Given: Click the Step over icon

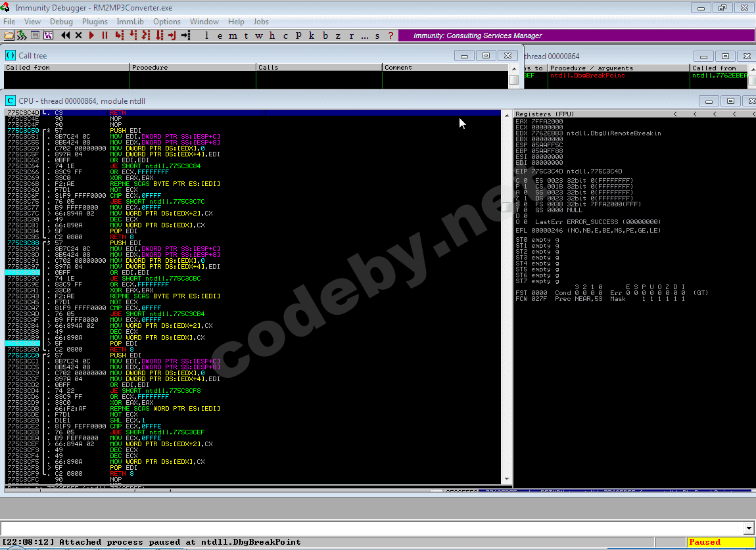Looking at the screenshot, I should 132,35.
